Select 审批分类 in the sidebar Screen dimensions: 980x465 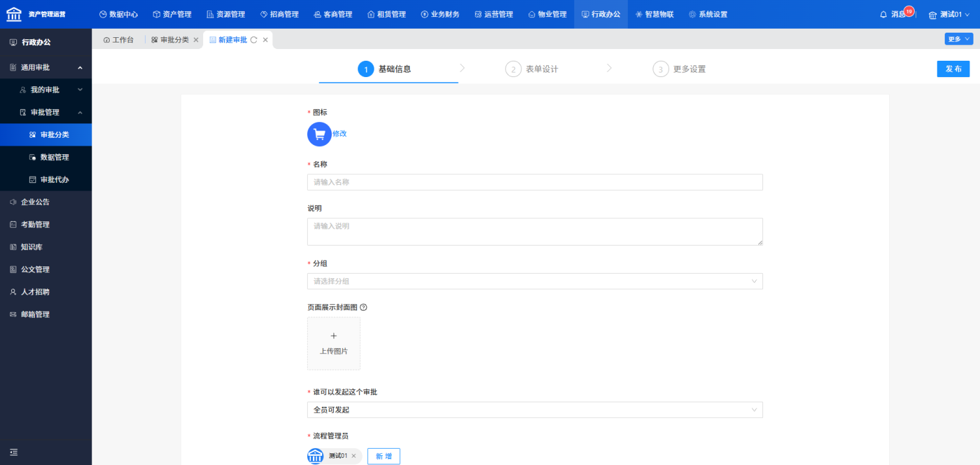[x=46, y=135]
